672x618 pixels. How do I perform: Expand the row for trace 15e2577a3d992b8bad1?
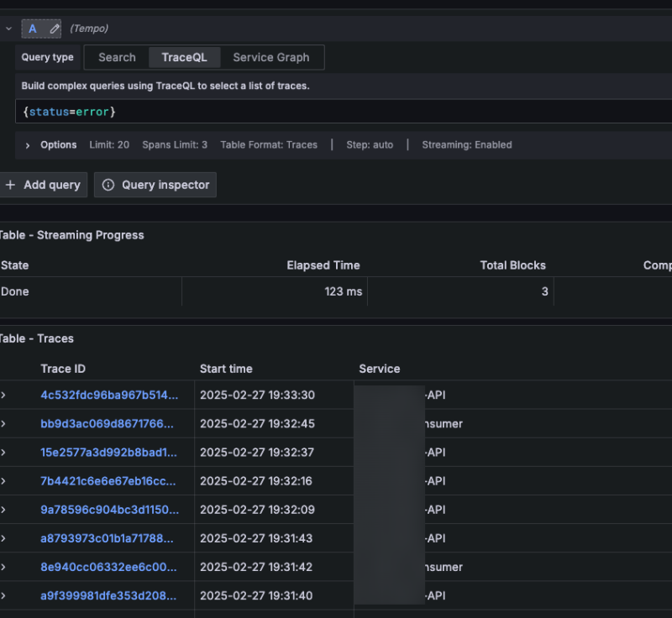[3, 452]
